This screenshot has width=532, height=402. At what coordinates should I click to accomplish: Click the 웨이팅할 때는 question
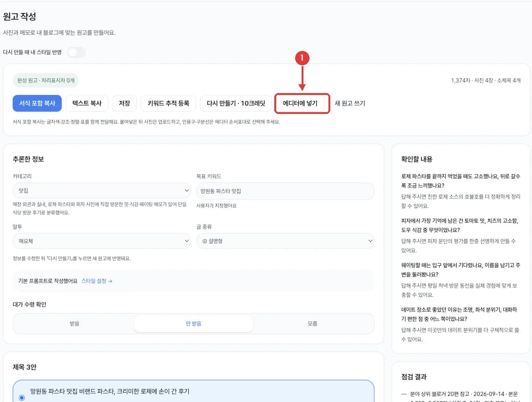460,270
